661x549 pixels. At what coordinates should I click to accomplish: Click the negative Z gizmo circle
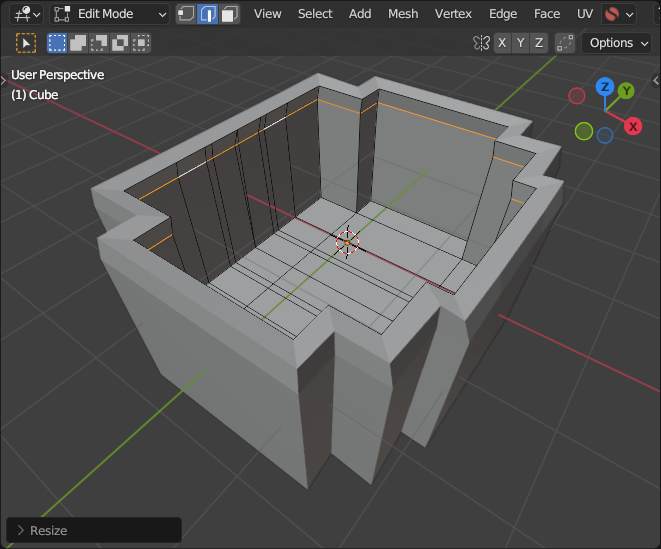605,135
